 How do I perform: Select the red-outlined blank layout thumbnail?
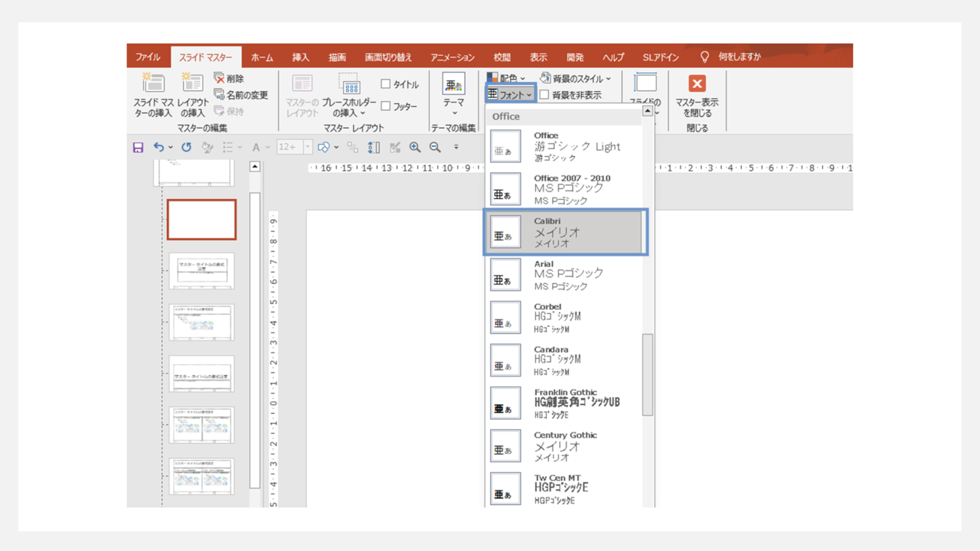[x=202, y=220]
